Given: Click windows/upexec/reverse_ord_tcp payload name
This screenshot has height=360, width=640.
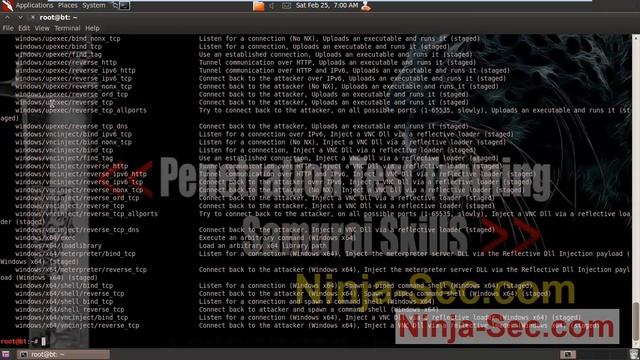Looking at the screenshot, I should (x=72, y=94).
